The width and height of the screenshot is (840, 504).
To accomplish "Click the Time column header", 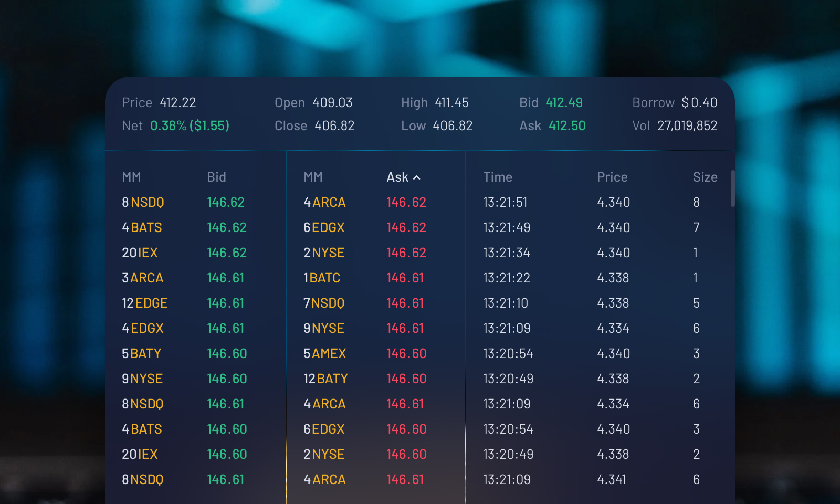I will coord(498,177).
